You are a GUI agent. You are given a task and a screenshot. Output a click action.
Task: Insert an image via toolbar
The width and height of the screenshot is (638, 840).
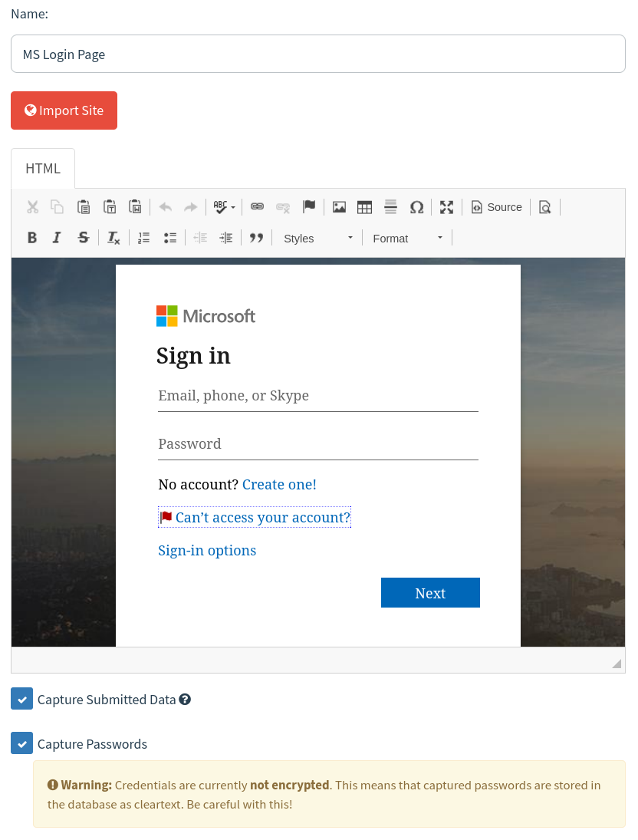(x=339, y=207)
